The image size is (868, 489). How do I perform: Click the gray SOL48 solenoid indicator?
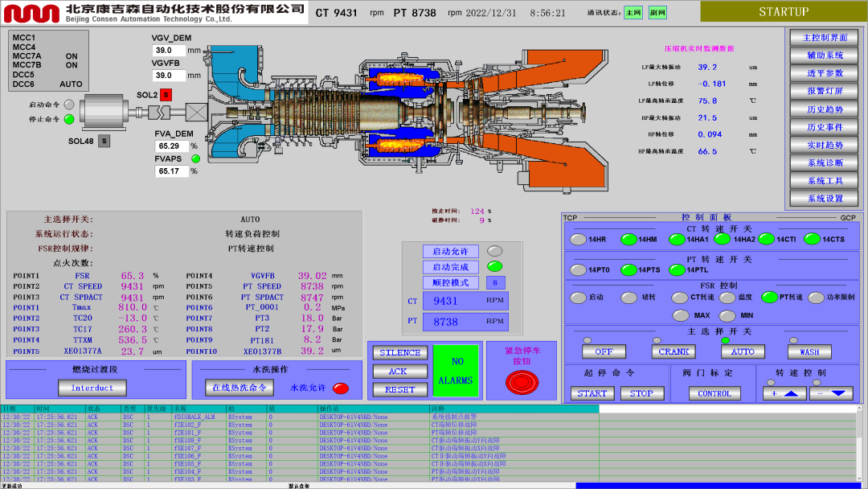coord(104,142)
